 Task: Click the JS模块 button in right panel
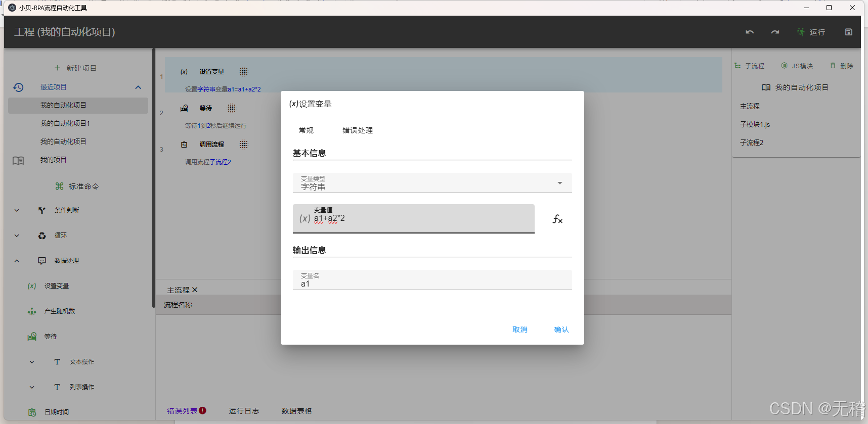tap(797, 66)
